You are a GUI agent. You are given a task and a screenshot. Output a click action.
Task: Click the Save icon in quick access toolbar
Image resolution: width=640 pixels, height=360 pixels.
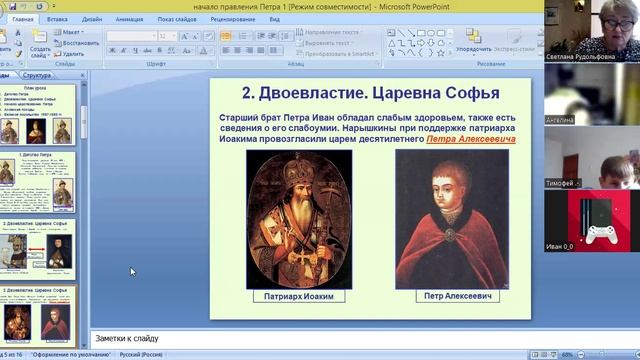click(13, 7)
